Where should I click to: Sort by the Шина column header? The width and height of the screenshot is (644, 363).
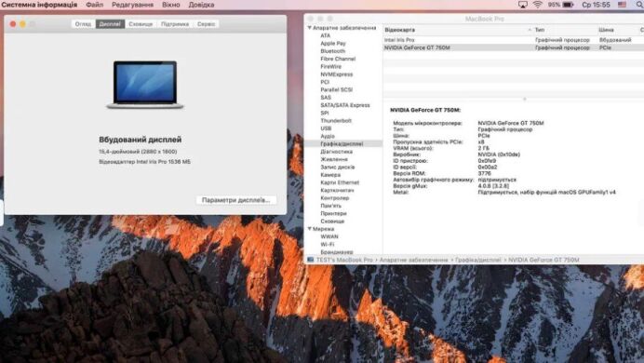click(617, 30)
